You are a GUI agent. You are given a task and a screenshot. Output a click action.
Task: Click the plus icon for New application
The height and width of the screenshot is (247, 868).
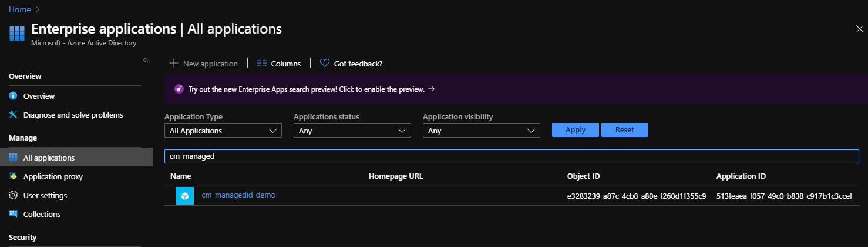click(173, 64)
